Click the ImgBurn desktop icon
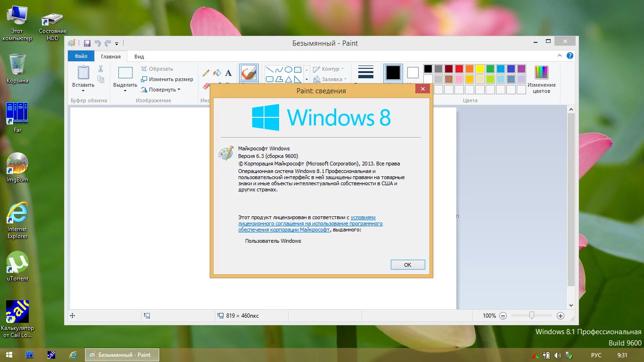The image size is (644, 362). [17, 167]
